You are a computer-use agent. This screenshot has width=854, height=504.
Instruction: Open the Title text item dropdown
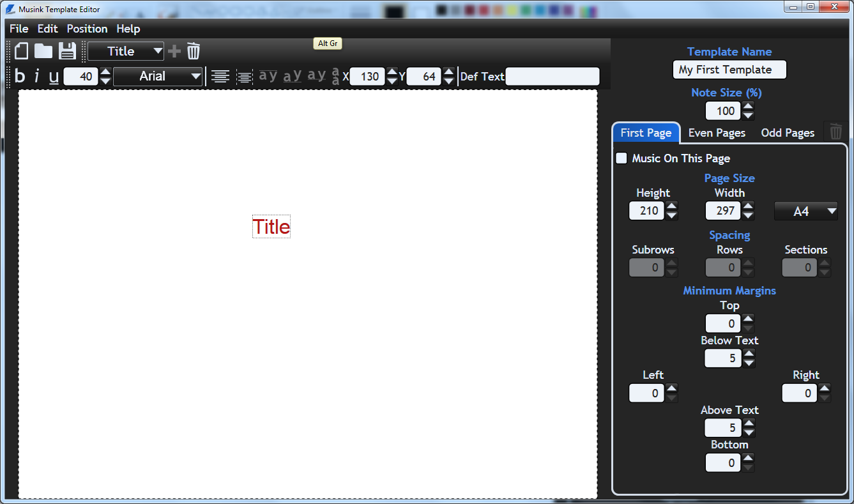click(x=126, y=51)
